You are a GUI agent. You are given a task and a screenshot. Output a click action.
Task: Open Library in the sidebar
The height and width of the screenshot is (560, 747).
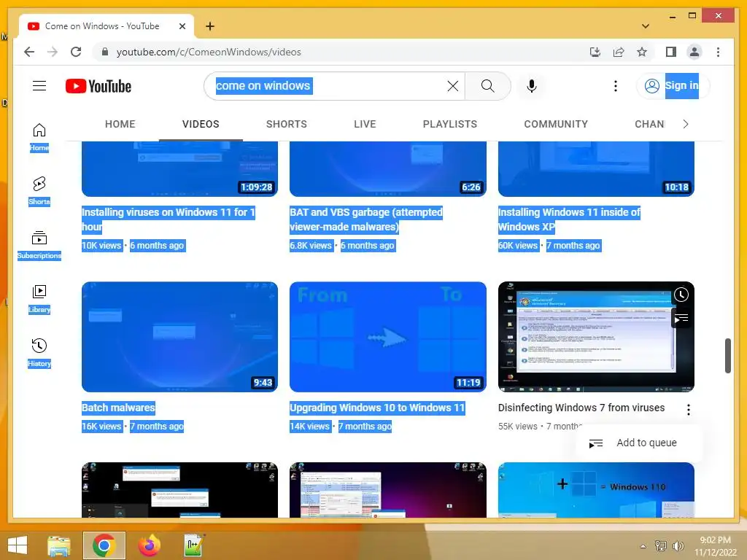[x=39, y=299]
